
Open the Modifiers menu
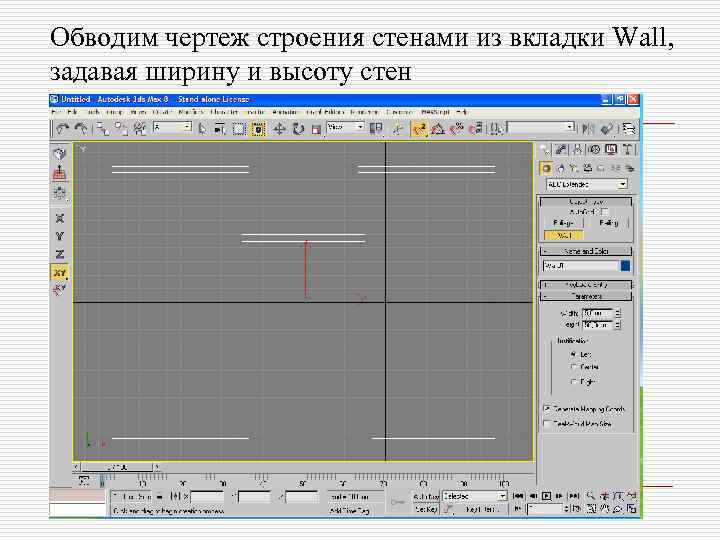(x=191, y=112)
